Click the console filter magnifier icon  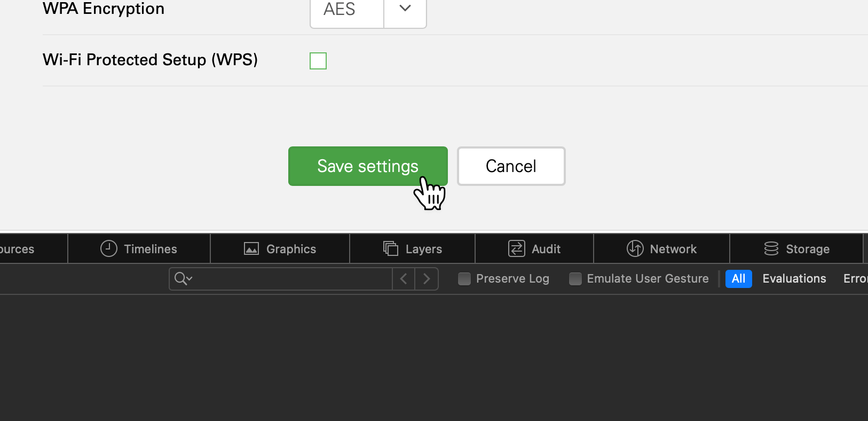click(183, 278)
